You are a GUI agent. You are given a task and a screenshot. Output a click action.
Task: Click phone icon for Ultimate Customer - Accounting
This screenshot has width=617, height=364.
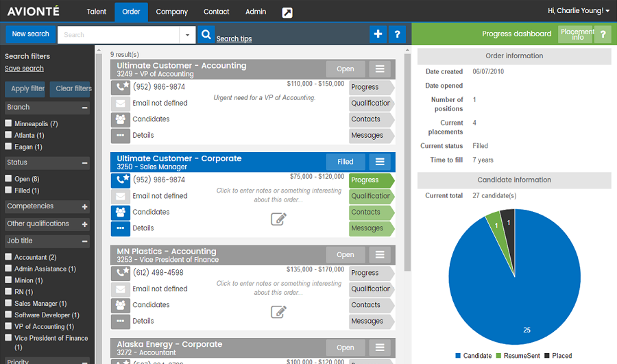pyautogui.click(x=121, y=87)
